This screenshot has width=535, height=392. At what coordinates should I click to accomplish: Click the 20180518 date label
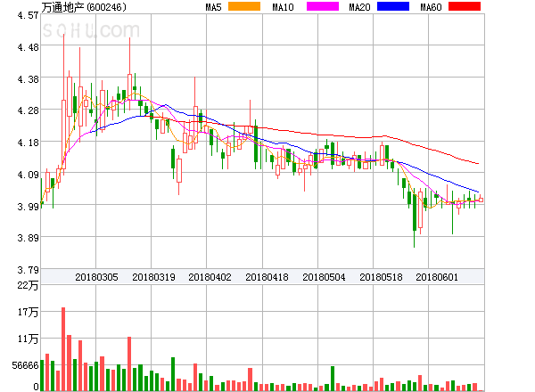pyautogui.click(x=381, y=277)
